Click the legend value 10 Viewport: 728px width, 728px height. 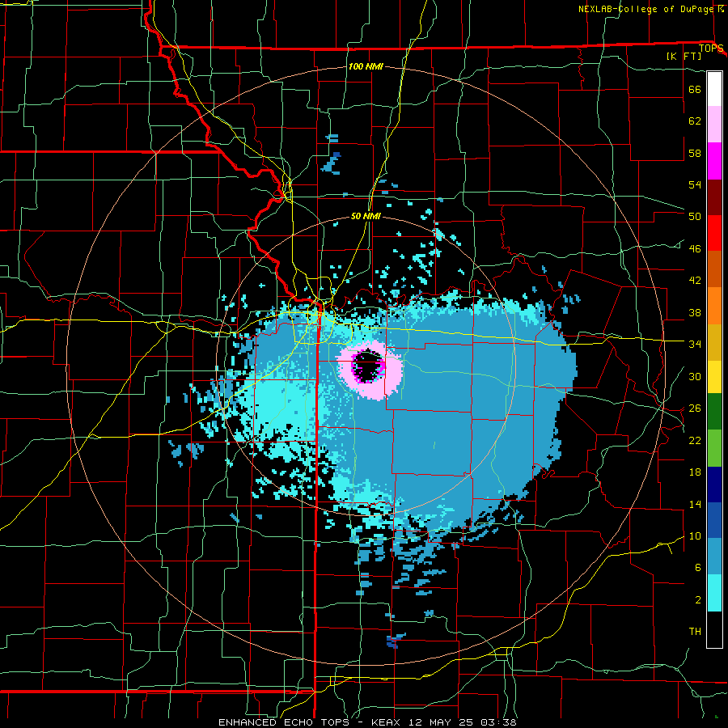[695, 535]
